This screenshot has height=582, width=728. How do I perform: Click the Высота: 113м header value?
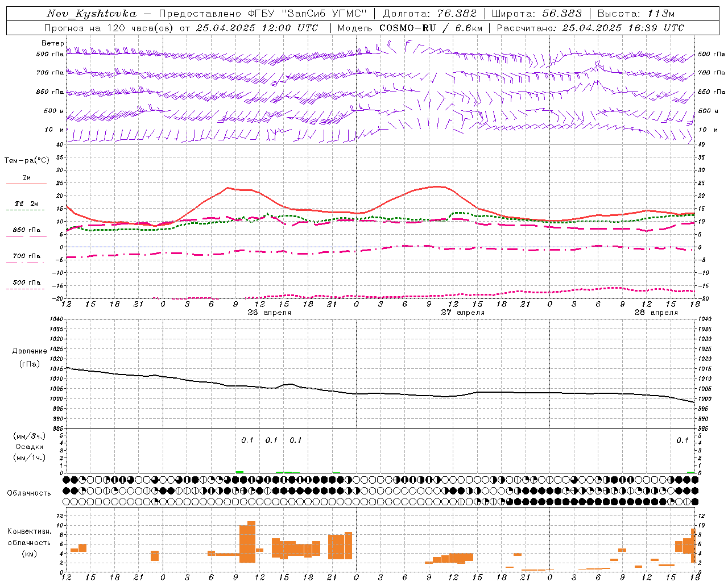pyautogui.click(x=636, y=14)
